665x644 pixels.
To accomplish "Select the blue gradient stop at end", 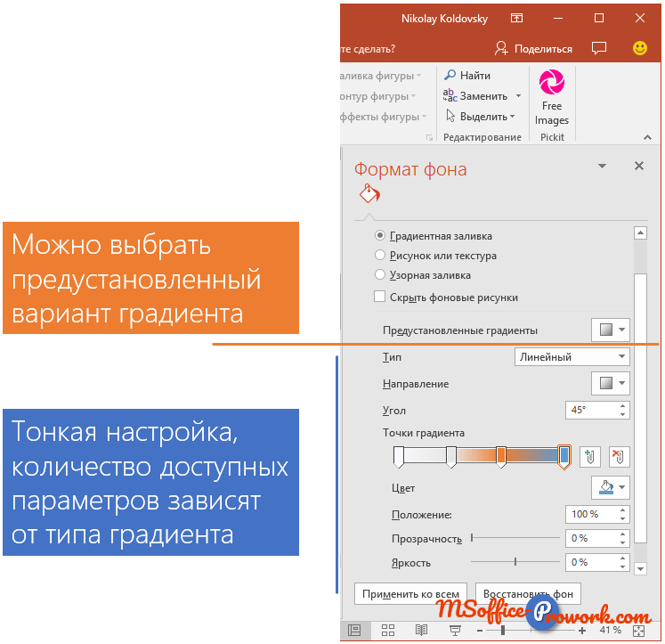I will tap(564, 457).
